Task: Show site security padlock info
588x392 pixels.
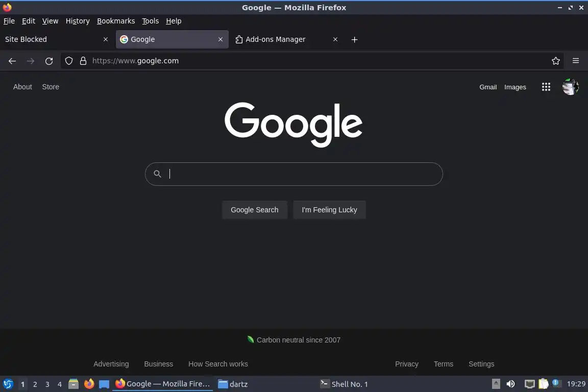Action: pyautogui.click(x=83, y=61)
